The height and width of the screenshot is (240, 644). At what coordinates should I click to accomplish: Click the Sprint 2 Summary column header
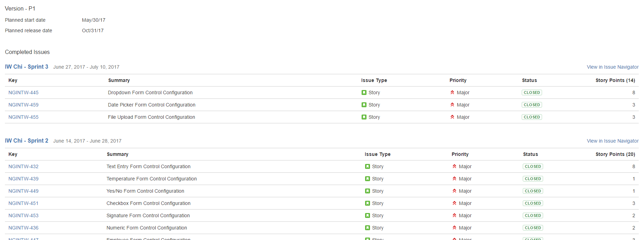(117, 154)
